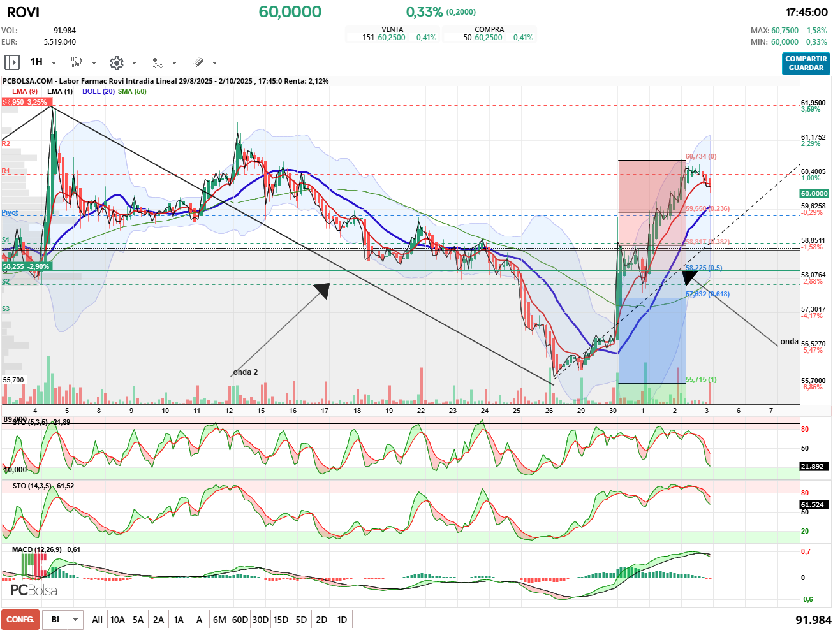Click the EMA (9) indicator label

tap(25, 91)
